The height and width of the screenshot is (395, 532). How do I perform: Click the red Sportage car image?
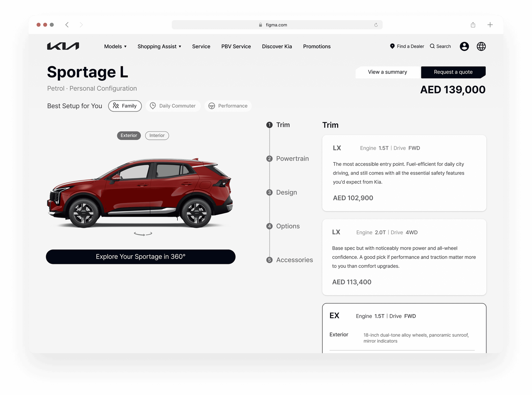[x=140, y=191]
